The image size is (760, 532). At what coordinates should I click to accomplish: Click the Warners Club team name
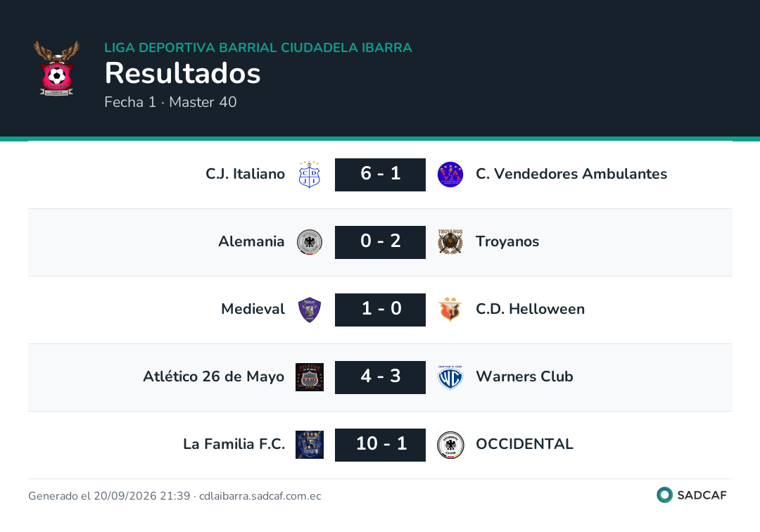(x=524, y=376)
